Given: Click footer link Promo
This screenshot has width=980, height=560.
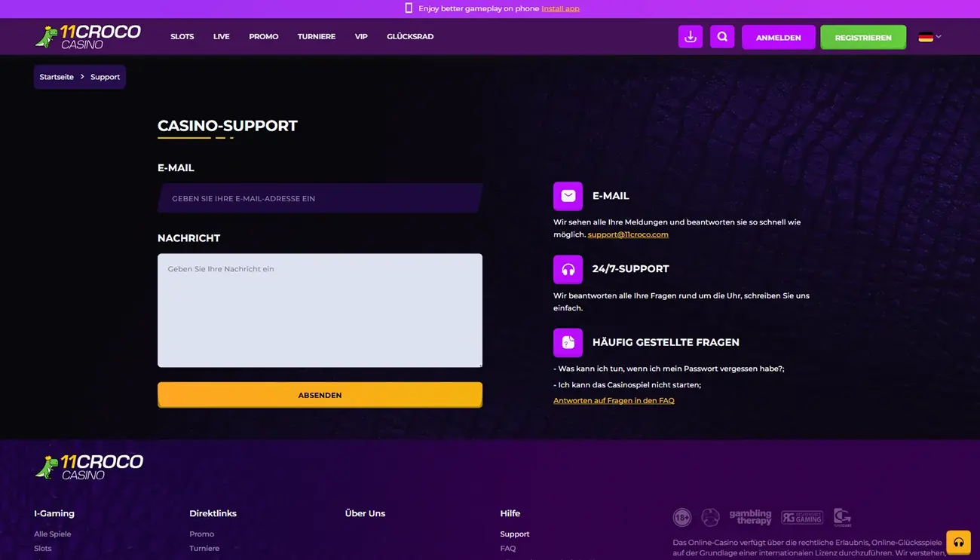Looking at the screenshot, I should 201,534.
